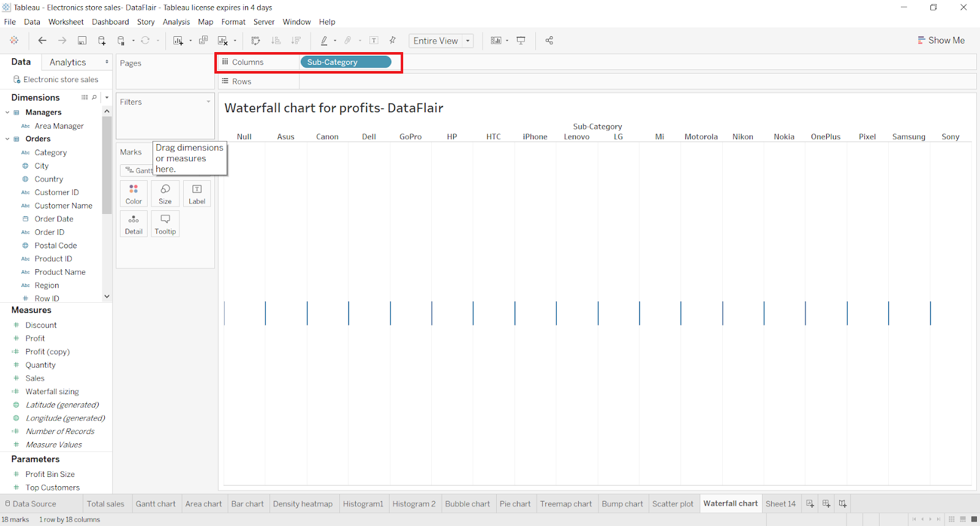Click the Dimensions search magnifier icon

94,97
